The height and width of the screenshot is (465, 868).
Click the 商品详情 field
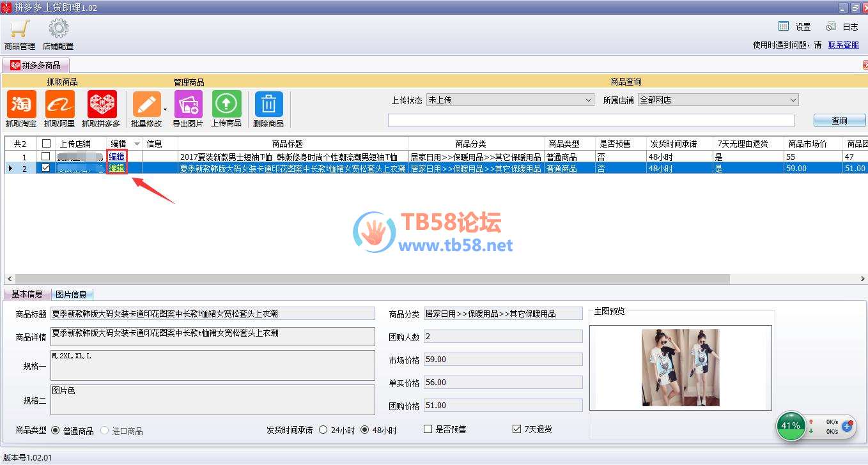pyautogui.click(x=212, y=337)
